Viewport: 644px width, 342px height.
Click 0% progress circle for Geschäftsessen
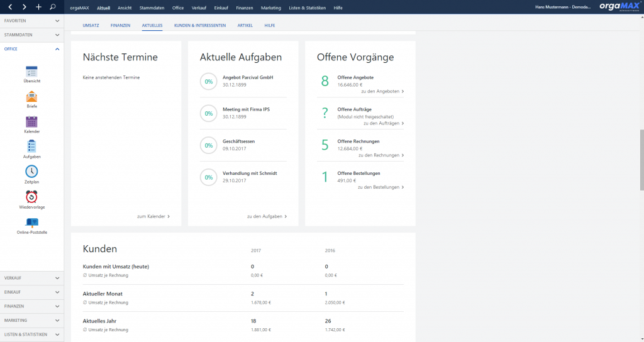coord(209,146)
